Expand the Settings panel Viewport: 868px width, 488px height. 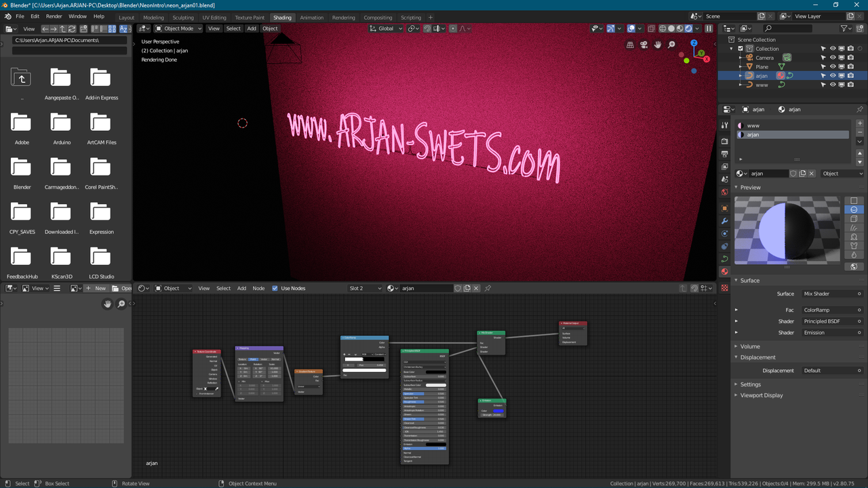pos(750,384)
